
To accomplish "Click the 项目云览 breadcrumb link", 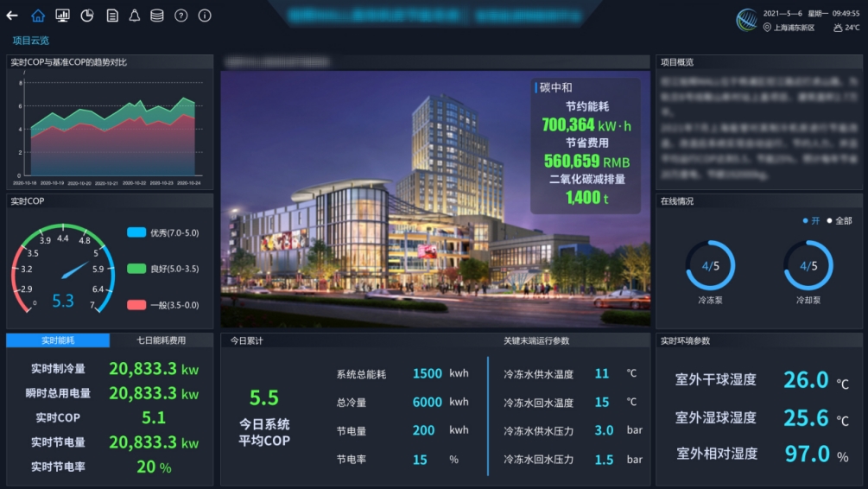I will tap(30, 41).
